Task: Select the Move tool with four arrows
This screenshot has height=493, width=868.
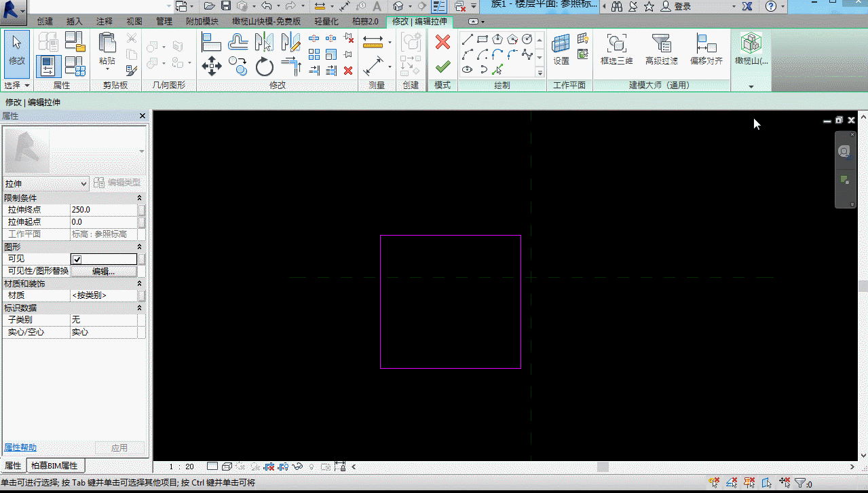Action: (212, 67)
